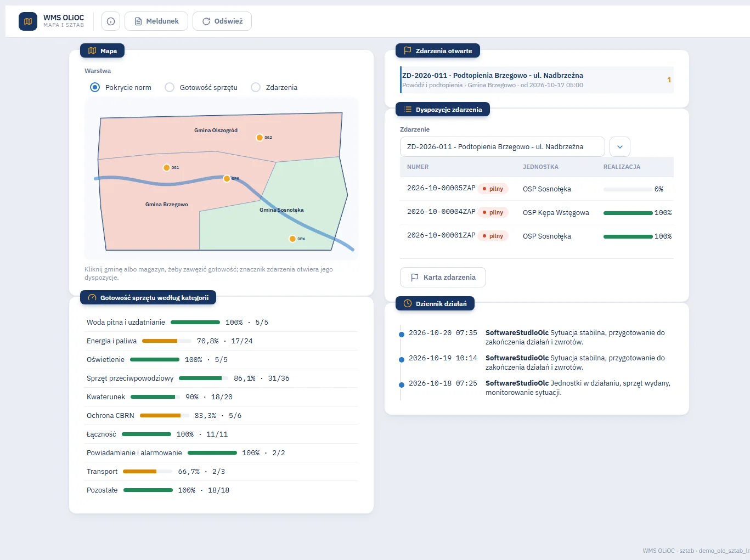Open the Zdarzenie ZD-2026-011 combo box
Viewport: 750px width, 560px height.
503,147
